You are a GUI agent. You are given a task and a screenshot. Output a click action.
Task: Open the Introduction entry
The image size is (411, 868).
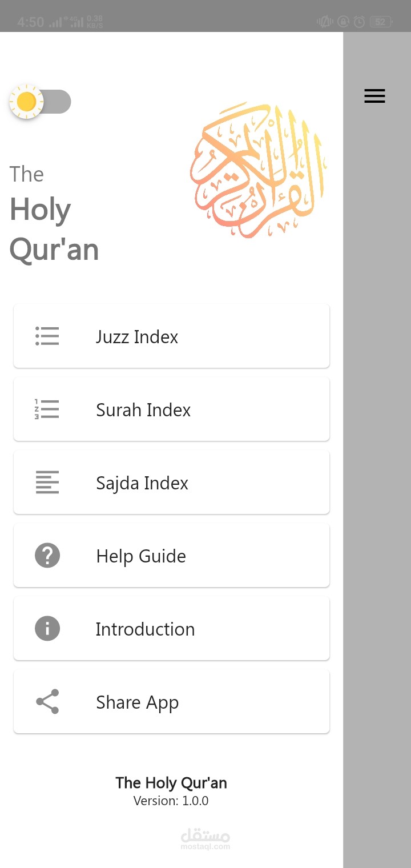[x=171, y=628]
